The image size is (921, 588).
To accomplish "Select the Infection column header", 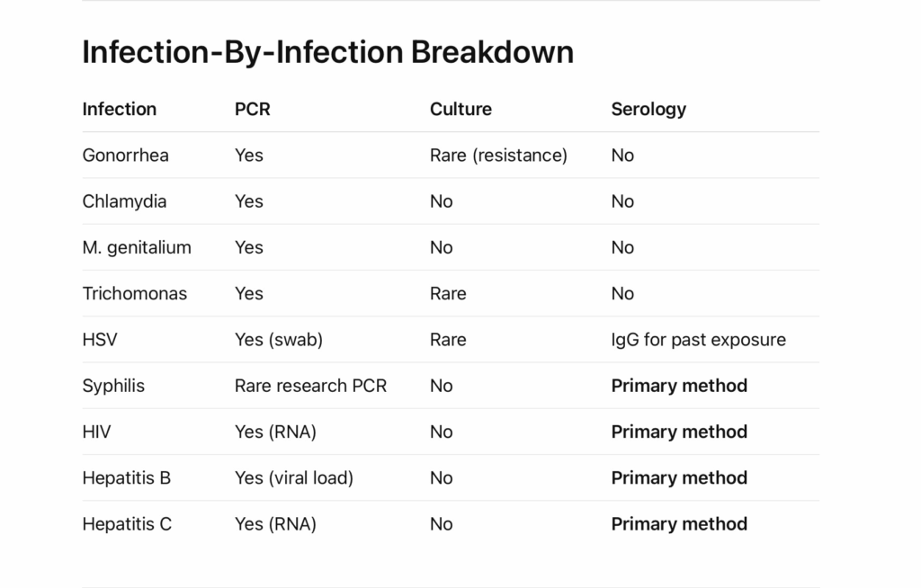I will point(119,109).
